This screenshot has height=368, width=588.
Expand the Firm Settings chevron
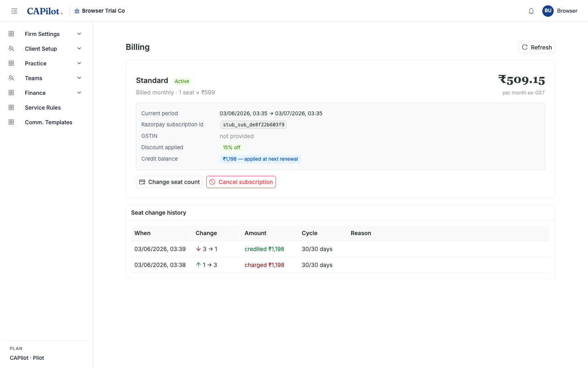click(79, 34)
